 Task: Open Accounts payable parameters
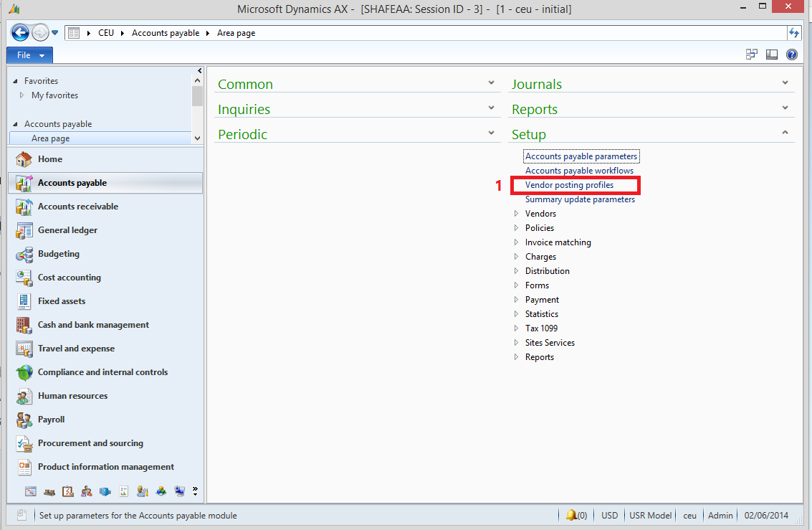[x=581, y=156]
